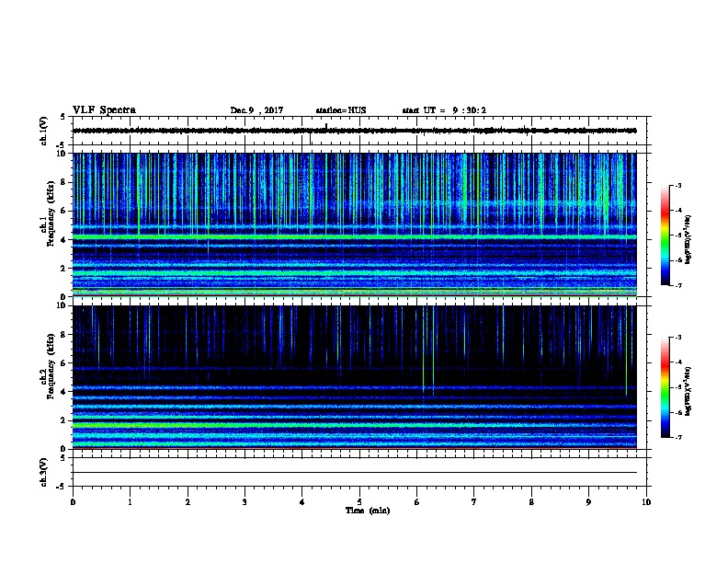Click the ch.2 color scale bar
728x563 pixels.
click(665, 387)
